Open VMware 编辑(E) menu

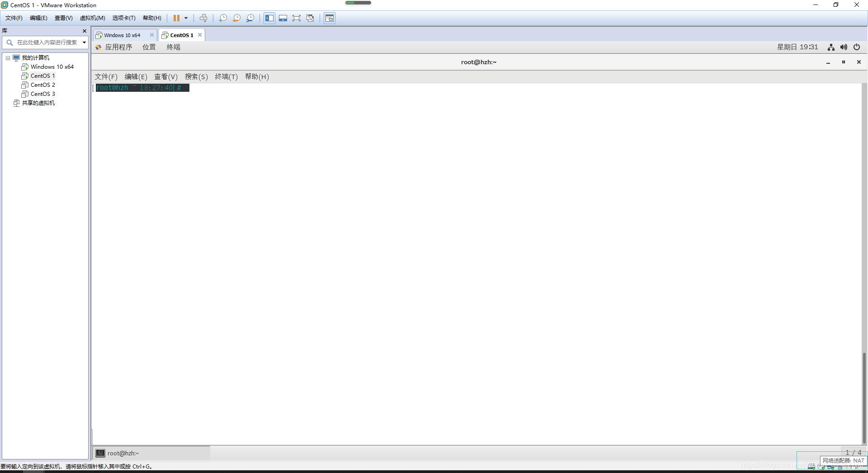click(38, 18)
